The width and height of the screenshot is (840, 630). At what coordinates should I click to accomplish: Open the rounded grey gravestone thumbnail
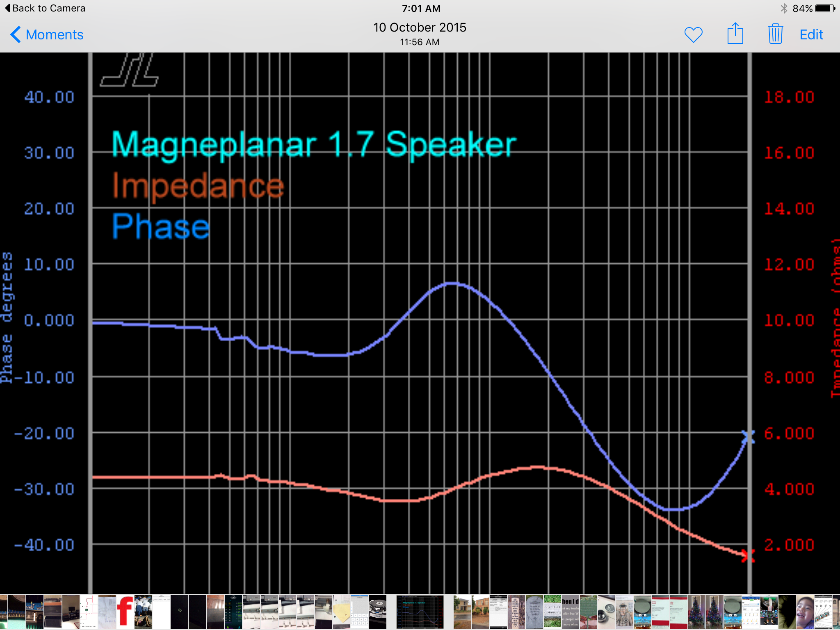pos(534,612)
